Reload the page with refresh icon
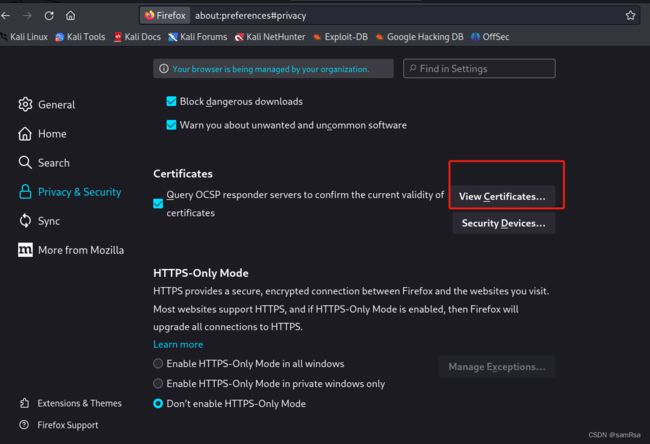 coord(49,16)
